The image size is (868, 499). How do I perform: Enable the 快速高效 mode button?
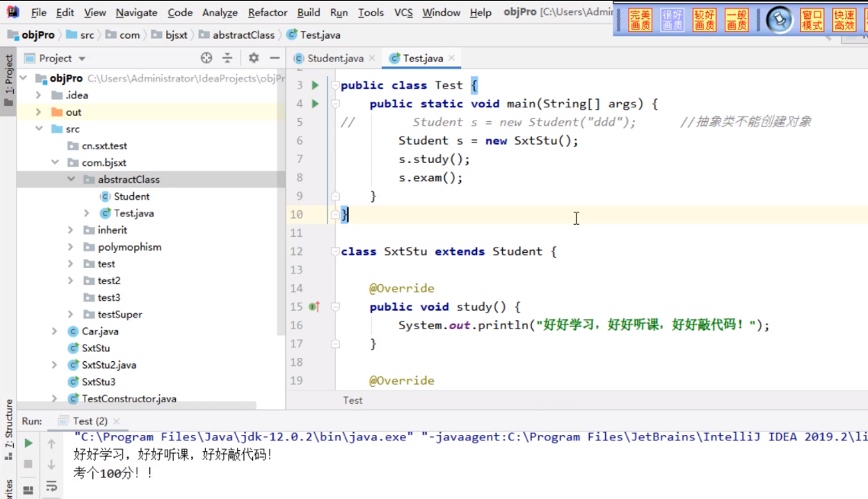844,21
